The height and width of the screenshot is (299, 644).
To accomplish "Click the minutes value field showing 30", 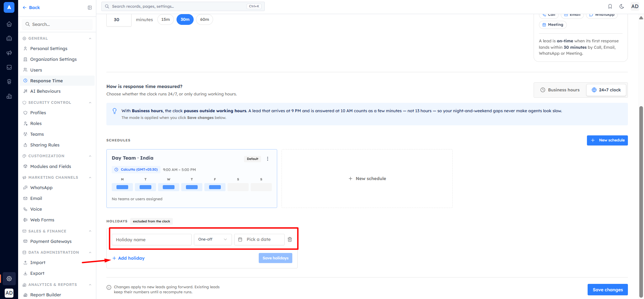I will tap(119, 19).
